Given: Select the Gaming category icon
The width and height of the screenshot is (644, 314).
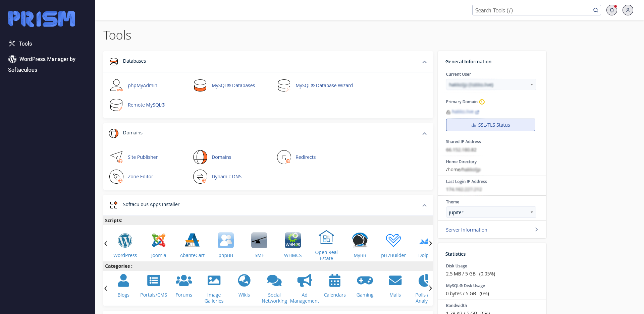Looking at the screenshot, I should [x=365, y=281].
